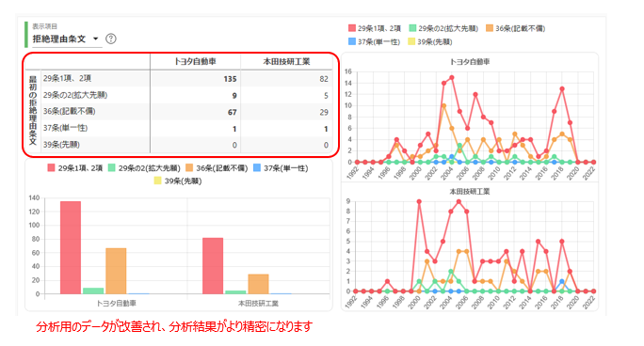644x346 pixels.
Task: Click the orange peak point at 10 in トヨタ chart
Action: click(444, 105)
